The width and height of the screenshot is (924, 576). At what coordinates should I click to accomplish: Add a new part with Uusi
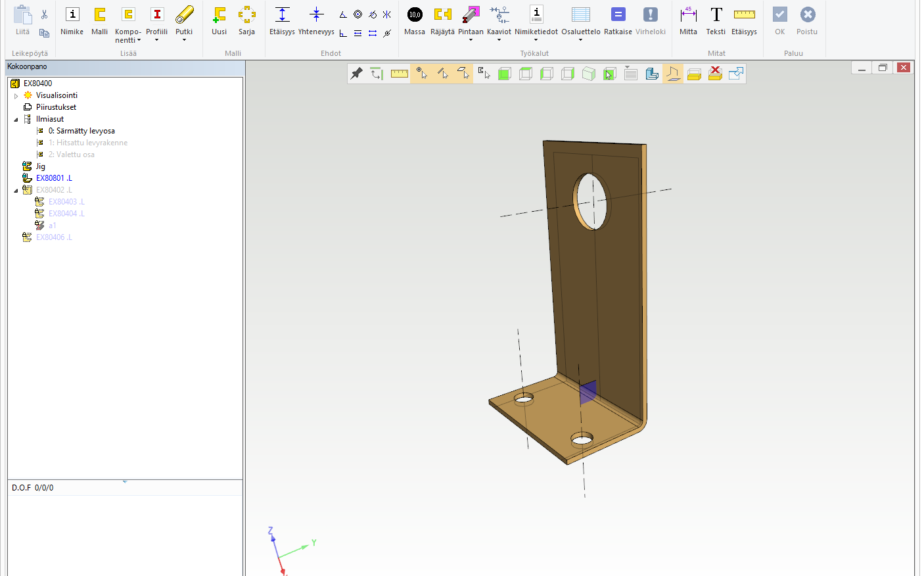coord(219,15)
